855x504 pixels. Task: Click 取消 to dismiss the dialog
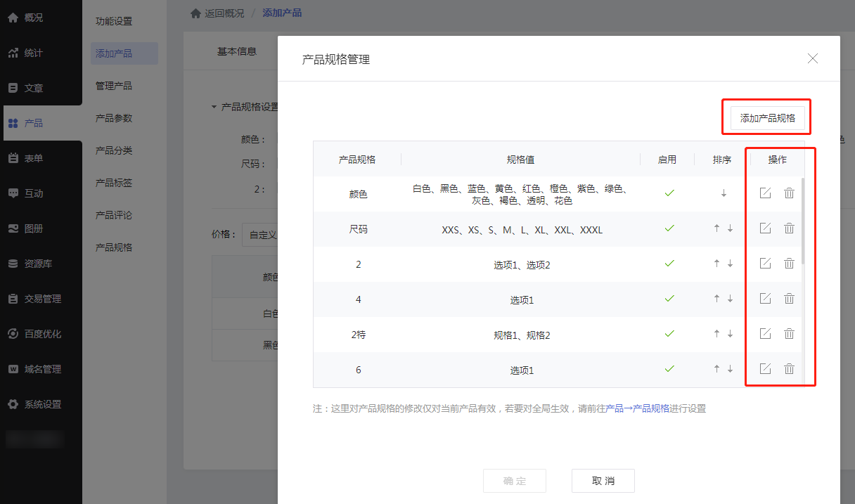tap(603, 481)
